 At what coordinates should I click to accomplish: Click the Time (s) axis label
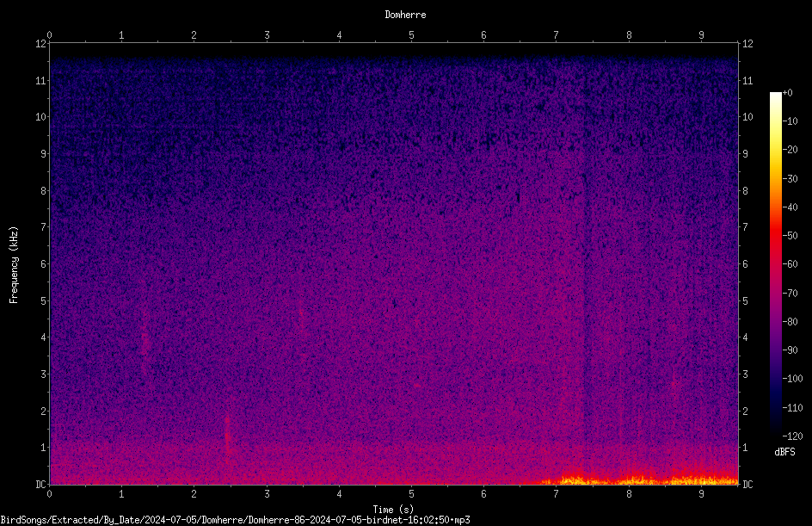(394, 510)
